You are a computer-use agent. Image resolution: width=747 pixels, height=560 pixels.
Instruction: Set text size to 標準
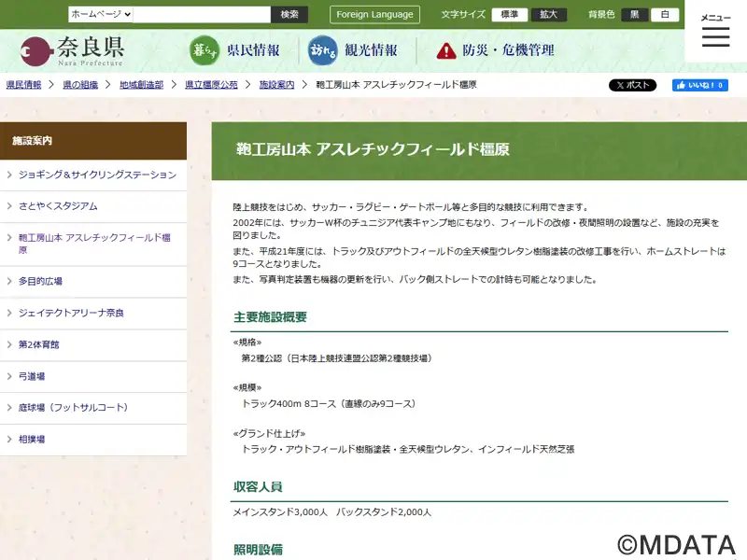click(510, 14)
